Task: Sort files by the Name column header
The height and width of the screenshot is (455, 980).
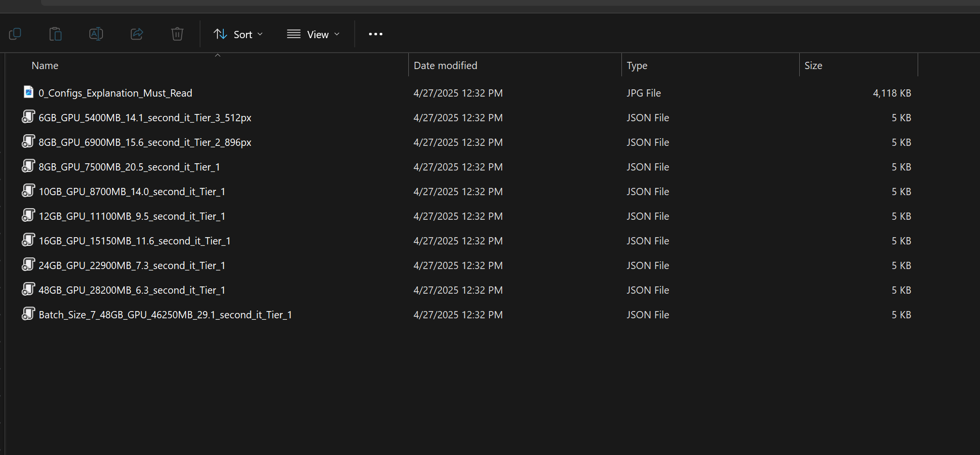Action: (x=45, y=66)
